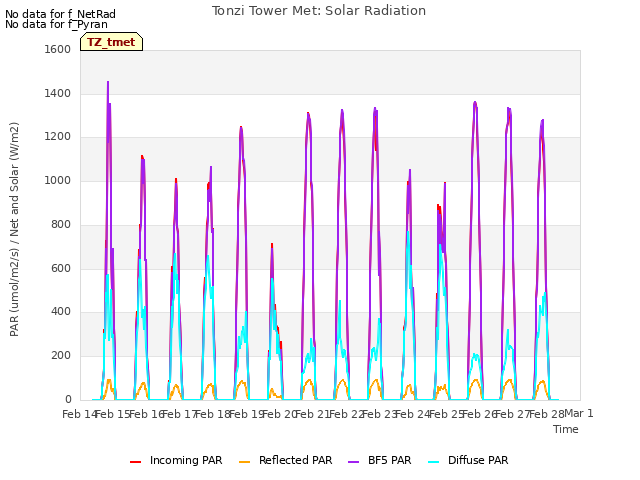Click the 400 y-axis tick label
The image size is (640, 480).
(x=61, y=312)
